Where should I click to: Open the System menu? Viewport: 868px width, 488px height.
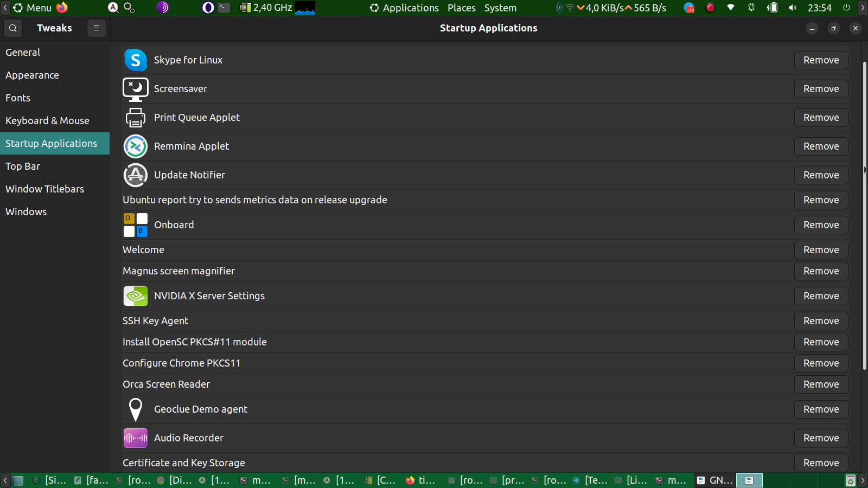(500, 8)
